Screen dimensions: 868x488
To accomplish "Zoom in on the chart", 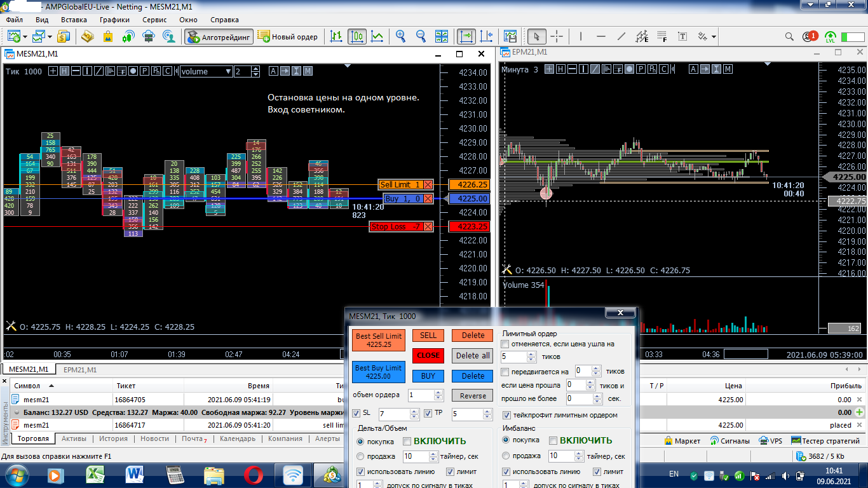I will (x=400, y=37).
